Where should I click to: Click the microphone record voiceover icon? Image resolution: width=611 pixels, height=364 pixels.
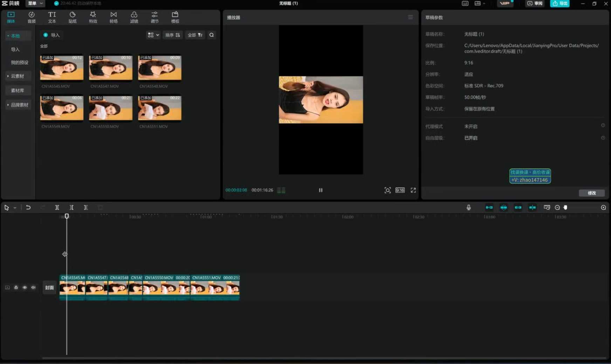(x=469, y=208)
